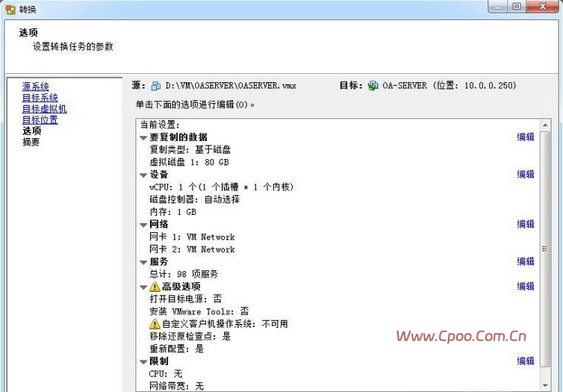Screen dimensions: 563x392
Task: Click the settings list scroll up arrow
Action: pos(545,125)
